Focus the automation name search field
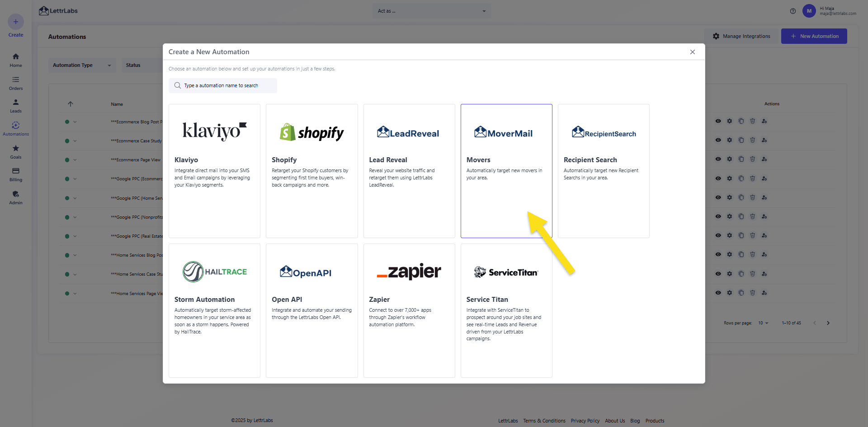This screenshot has width=868, height=427. [223, 85]
